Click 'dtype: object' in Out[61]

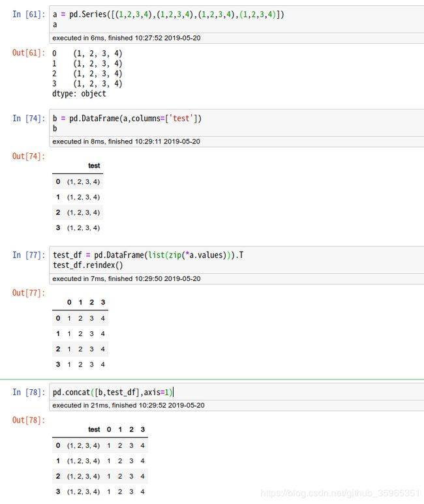tap(79, 94)
